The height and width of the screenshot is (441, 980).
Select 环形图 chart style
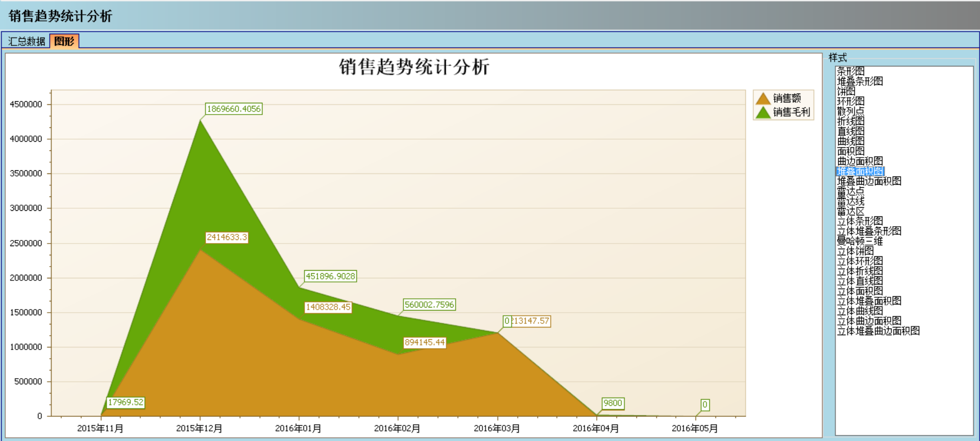(851, 101)
